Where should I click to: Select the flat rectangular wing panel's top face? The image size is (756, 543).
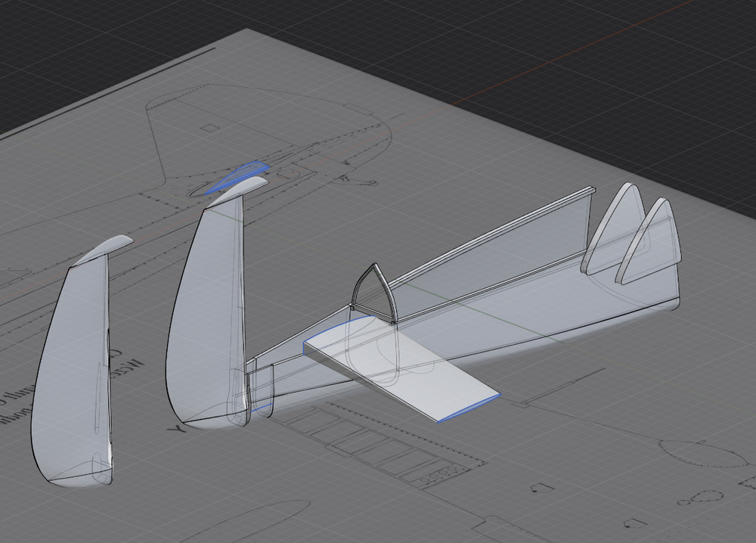coord(401,371)
